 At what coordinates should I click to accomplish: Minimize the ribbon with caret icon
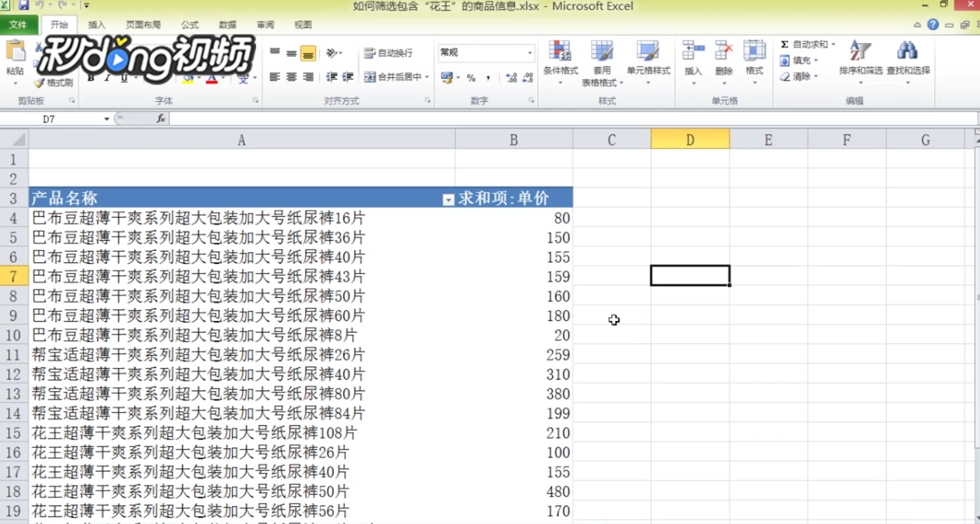[x=918, y=25]
